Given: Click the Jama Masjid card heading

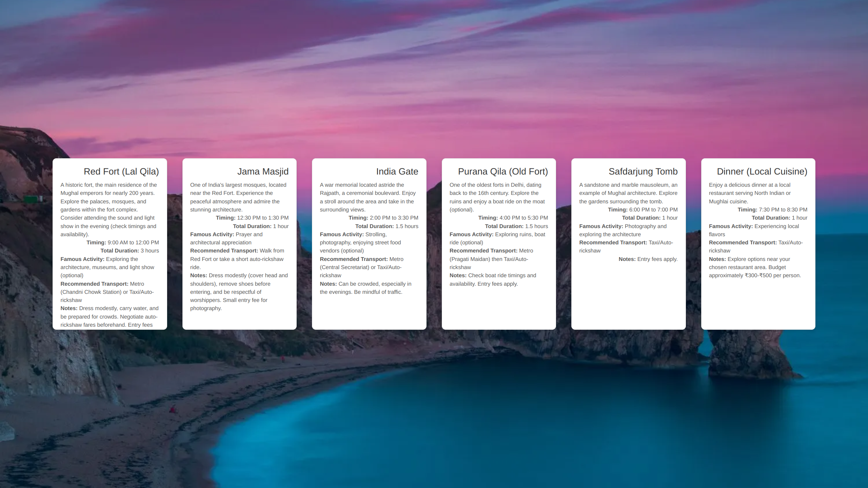Looking at the screenshot, I should [262, 171].
